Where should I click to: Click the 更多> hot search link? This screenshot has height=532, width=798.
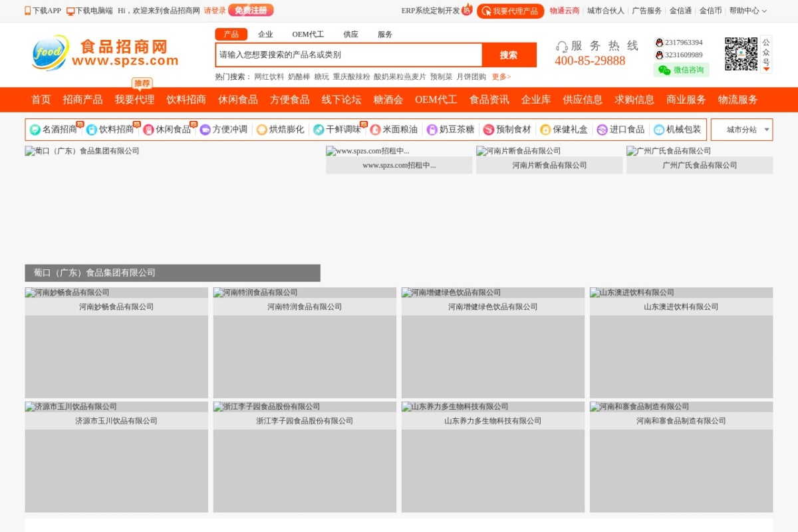tap(501, 77)
